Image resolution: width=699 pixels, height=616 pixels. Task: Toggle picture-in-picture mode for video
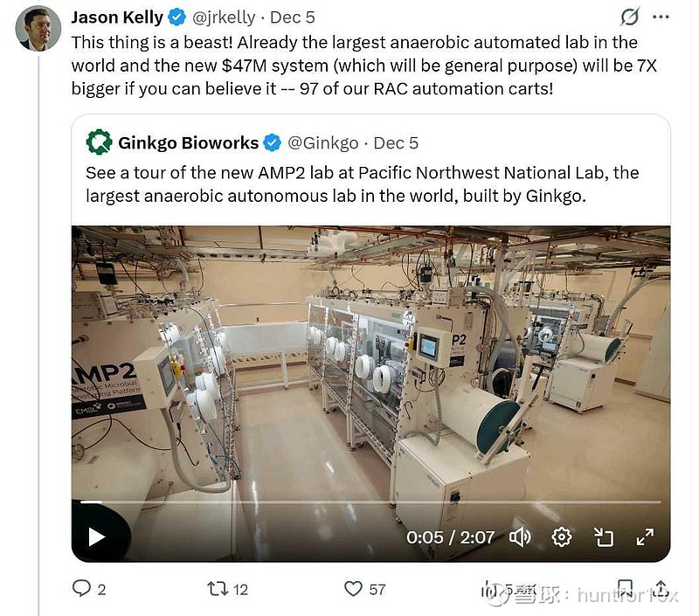604,536
